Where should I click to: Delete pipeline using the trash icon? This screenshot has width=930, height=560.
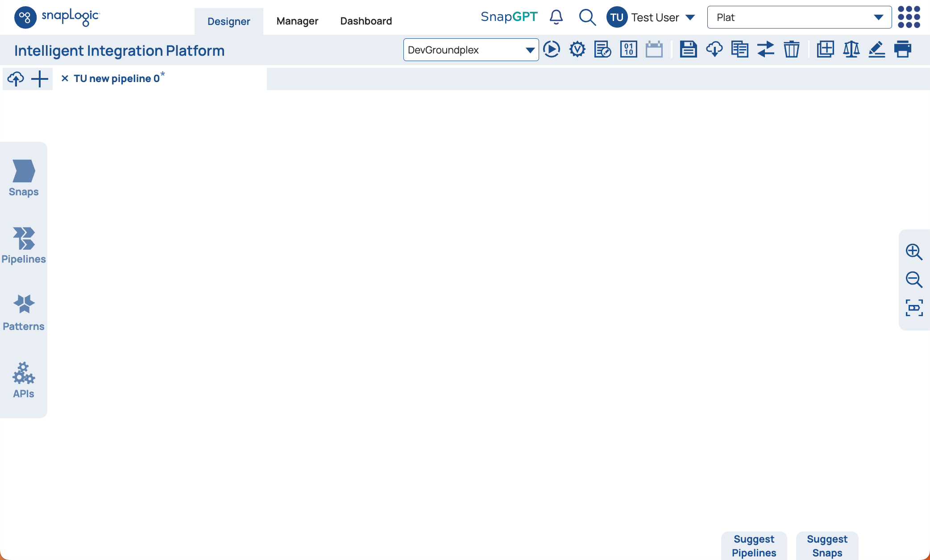[792, 49]
